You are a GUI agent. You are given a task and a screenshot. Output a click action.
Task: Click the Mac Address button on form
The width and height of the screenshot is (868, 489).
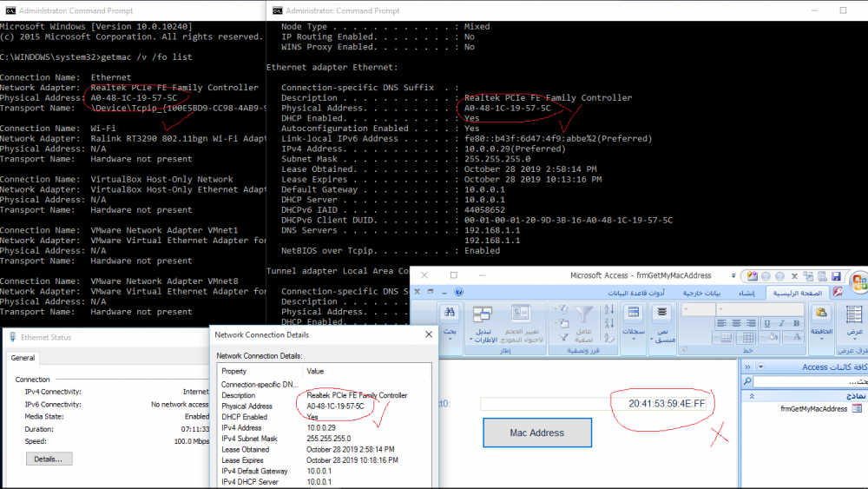tap(537, 433)
